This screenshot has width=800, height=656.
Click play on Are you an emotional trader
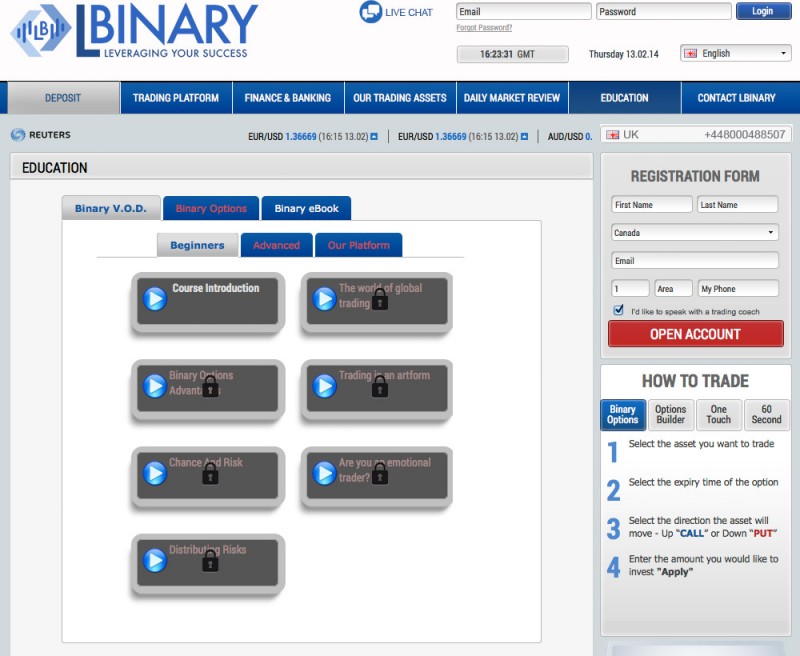[x=324, y=473]
